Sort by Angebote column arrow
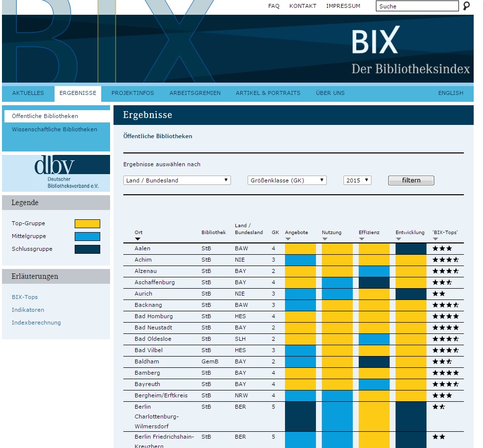484x448 pixels. coord(288,239)
